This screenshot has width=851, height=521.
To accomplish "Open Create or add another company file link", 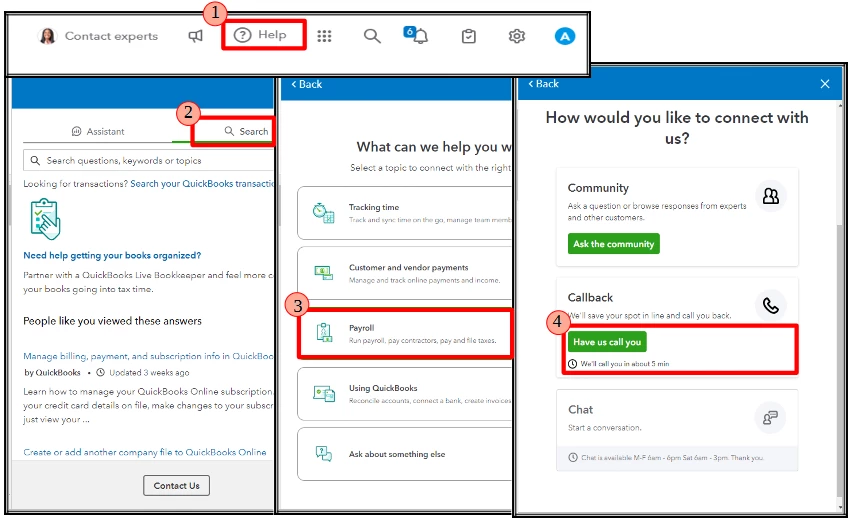I will pos(145,452).
